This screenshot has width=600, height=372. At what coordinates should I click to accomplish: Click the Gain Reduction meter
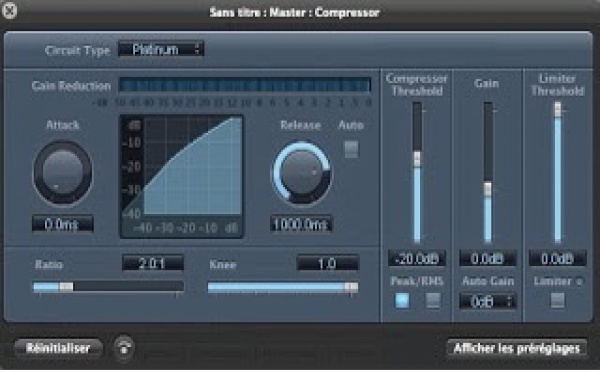[x=245, y=85]
